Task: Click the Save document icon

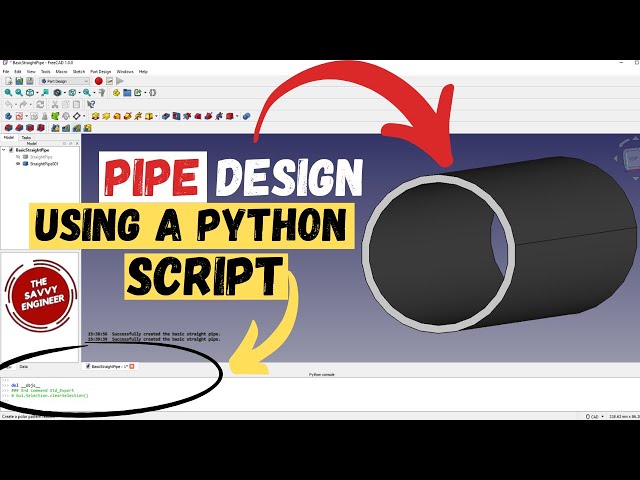Action: tap(30, 81)
